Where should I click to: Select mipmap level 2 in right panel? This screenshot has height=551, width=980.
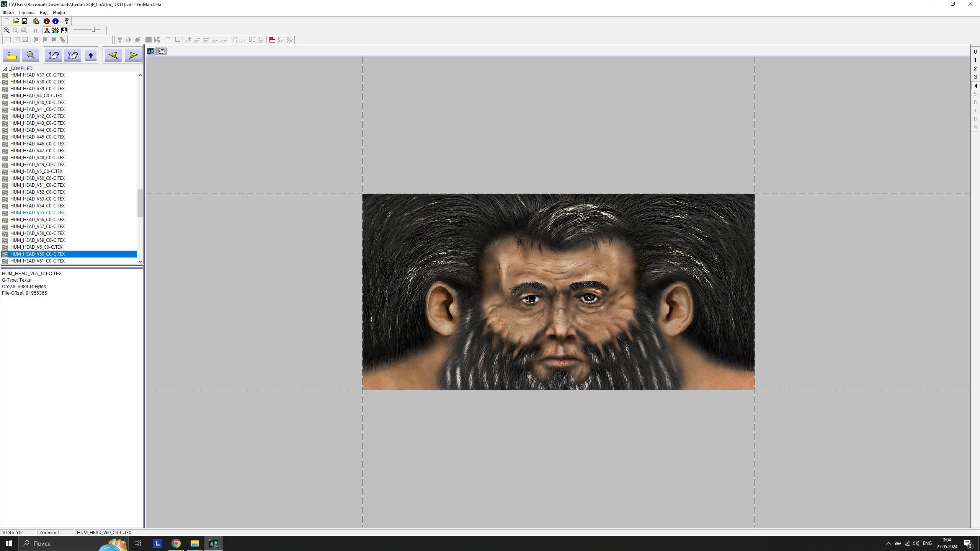pos(975,68)
